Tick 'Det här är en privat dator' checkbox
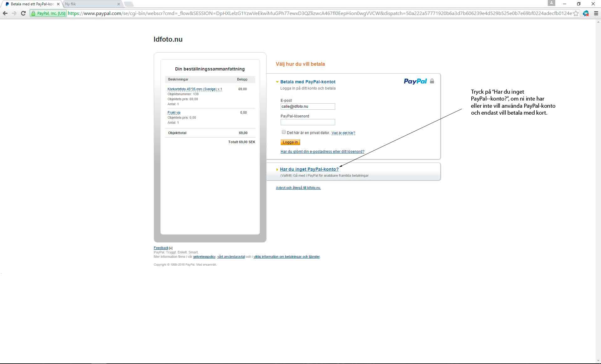 (x=284, y=132)
